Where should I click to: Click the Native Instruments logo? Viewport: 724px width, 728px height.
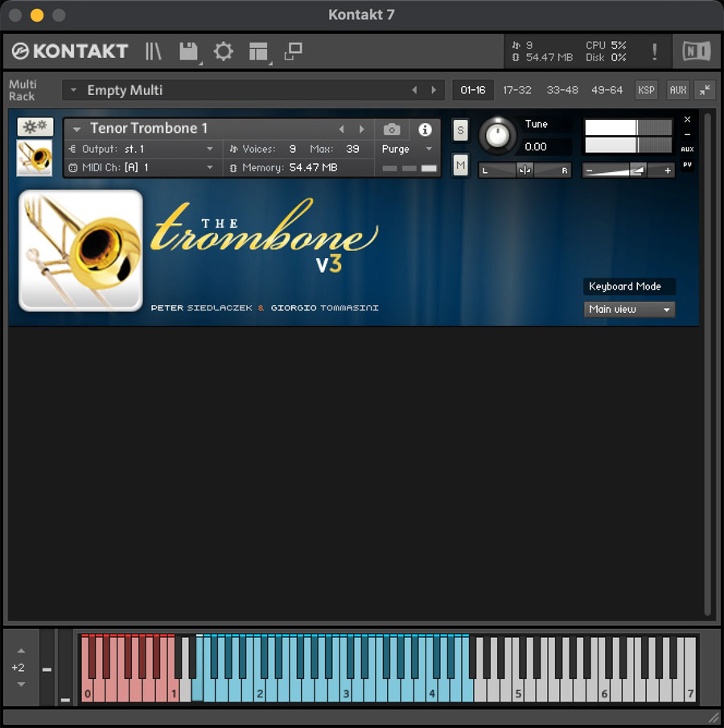point(695,51)
